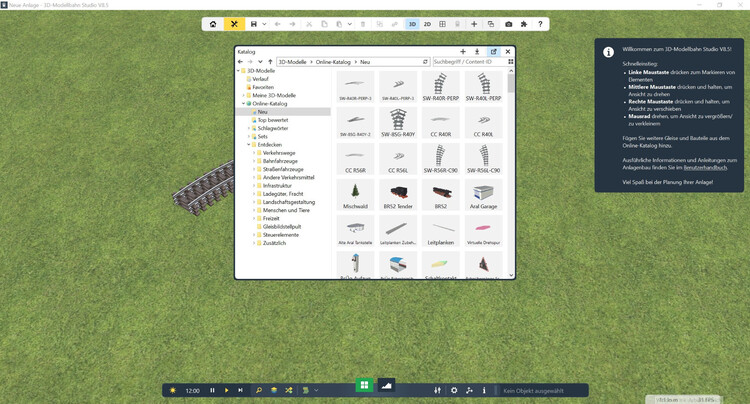Open the plugins puzzle piece icon
This screenshot has width=750, height=404.
click(x=524, y=23)
